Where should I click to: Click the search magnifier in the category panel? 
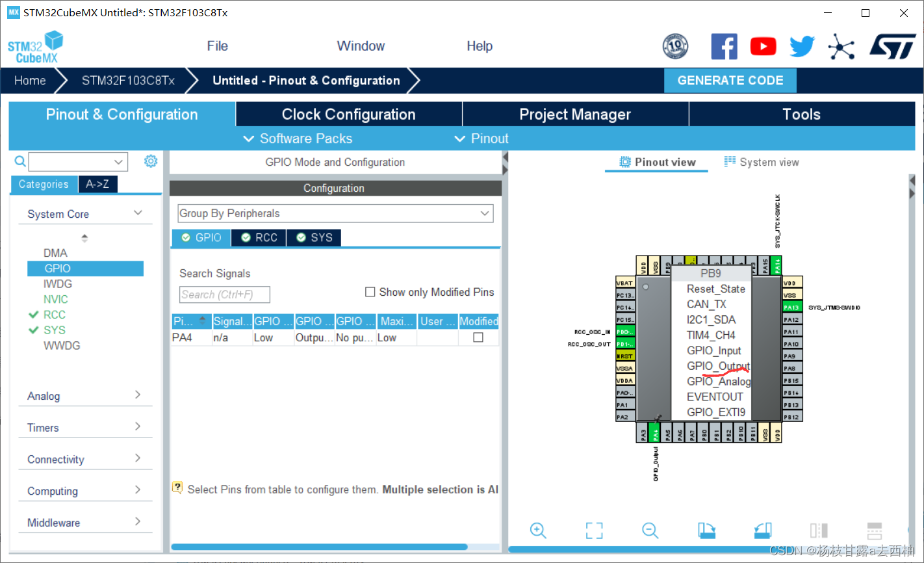(20, 161)
